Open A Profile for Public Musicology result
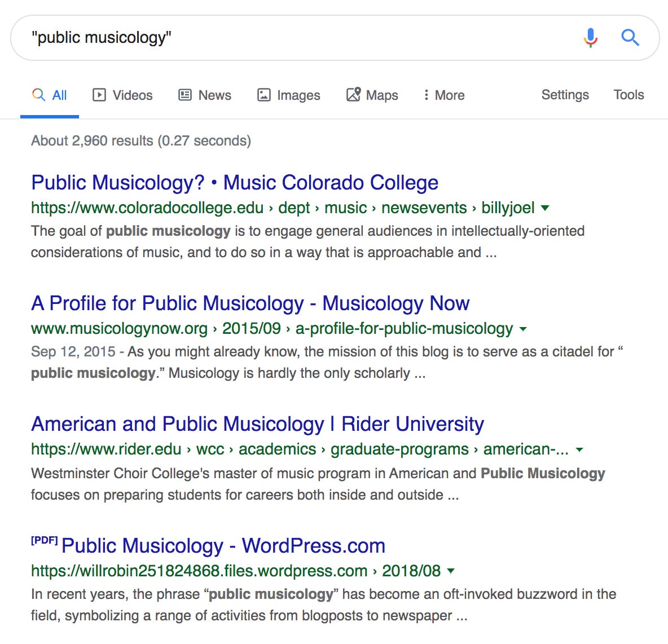This screenshot has height=644, width=668. click(250, 303)
